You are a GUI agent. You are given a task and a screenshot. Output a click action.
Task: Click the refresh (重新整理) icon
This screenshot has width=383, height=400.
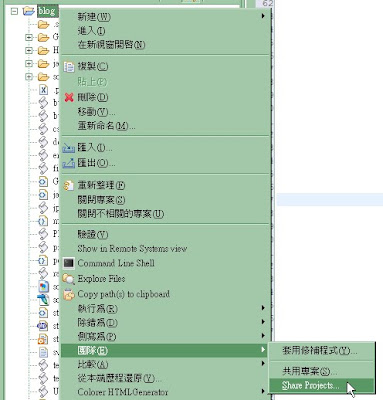[x=69, y=185]
